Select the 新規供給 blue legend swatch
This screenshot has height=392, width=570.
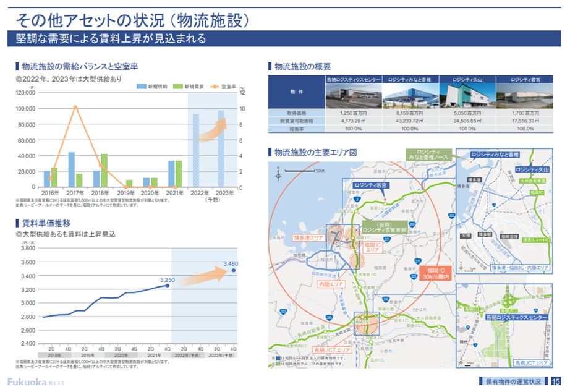coord(141,87)
